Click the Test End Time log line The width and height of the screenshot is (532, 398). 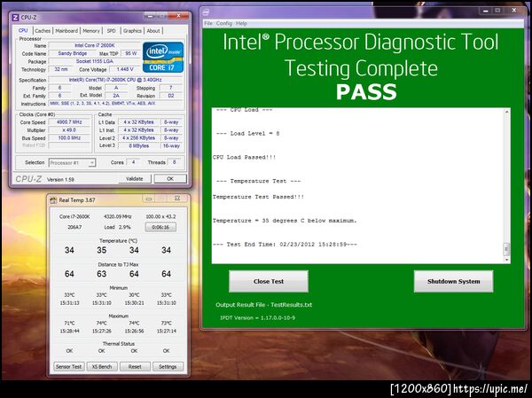tap(286, 245)
